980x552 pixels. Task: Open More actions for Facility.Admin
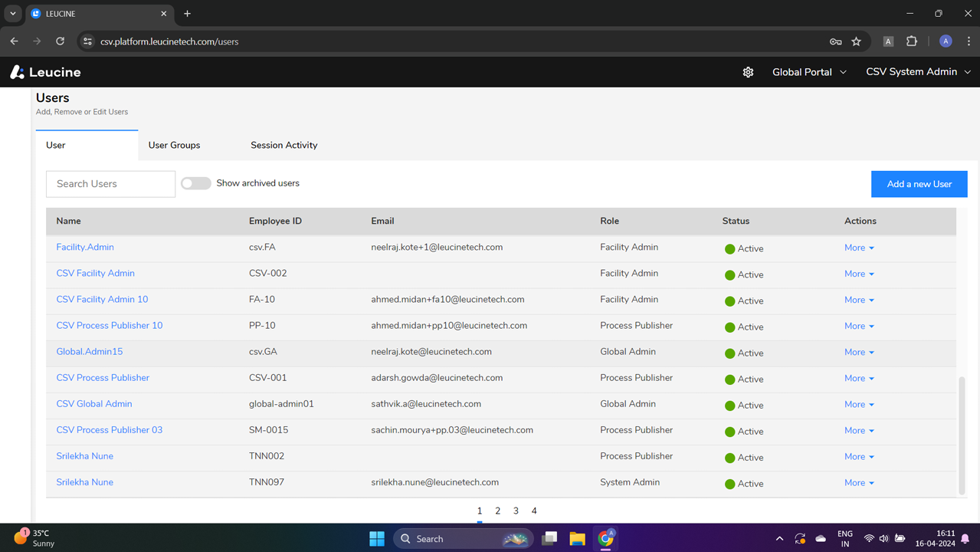coord(859,248)
